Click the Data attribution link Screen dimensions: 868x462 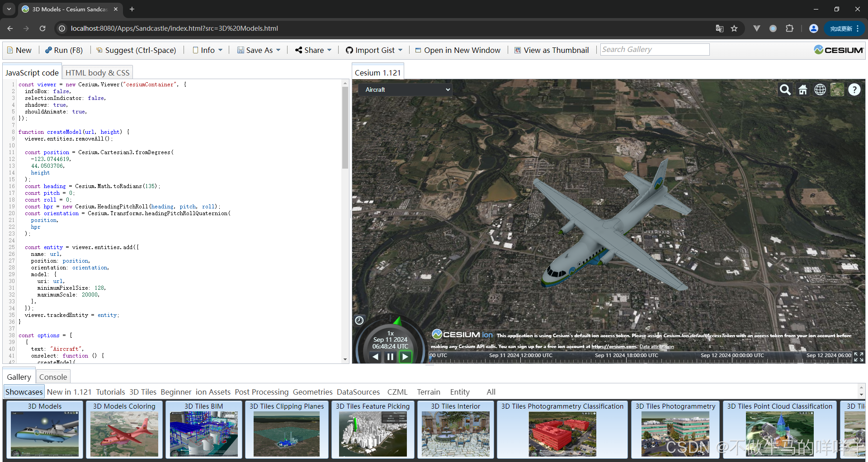click(x=656, y=347)
